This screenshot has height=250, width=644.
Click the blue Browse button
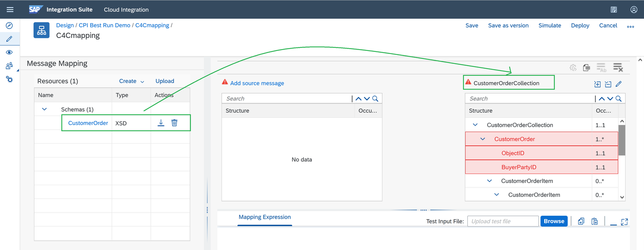click(x=554, y=221)
